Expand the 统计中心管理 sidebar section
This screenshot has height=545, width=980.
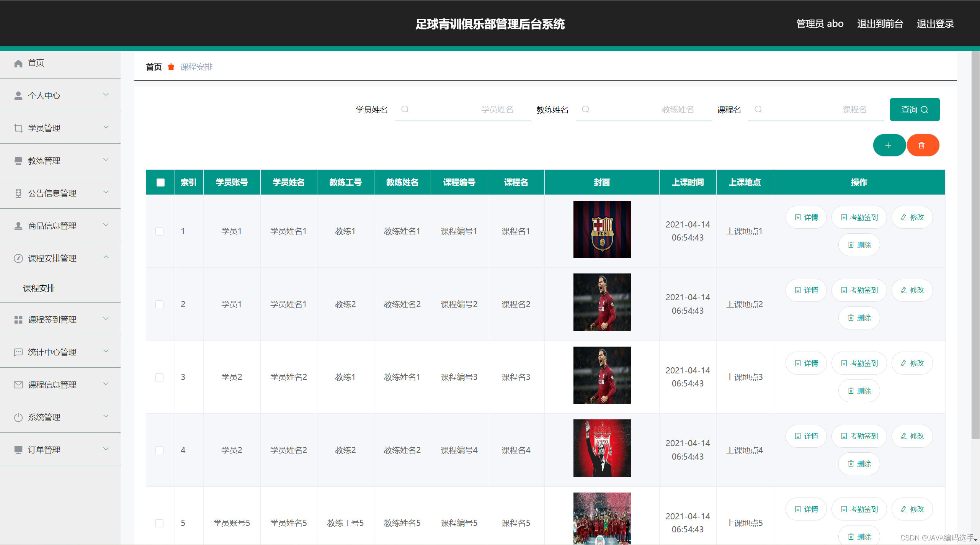coord(106,352)
